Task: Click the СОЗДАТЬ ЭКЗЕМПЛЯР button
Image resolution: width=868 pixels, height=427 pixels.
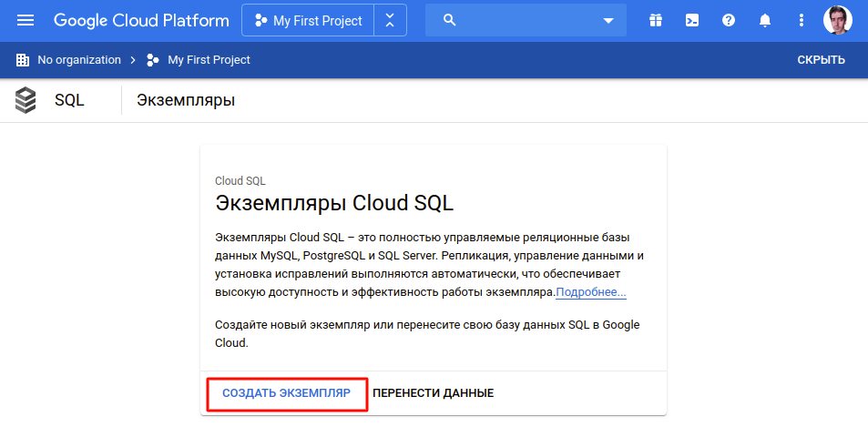Action: point(286,393)
